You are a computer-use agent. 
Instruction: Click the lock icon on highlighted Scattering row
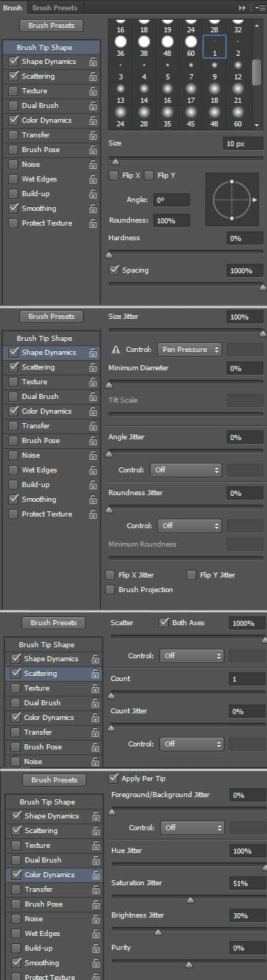tap(95, 674)
